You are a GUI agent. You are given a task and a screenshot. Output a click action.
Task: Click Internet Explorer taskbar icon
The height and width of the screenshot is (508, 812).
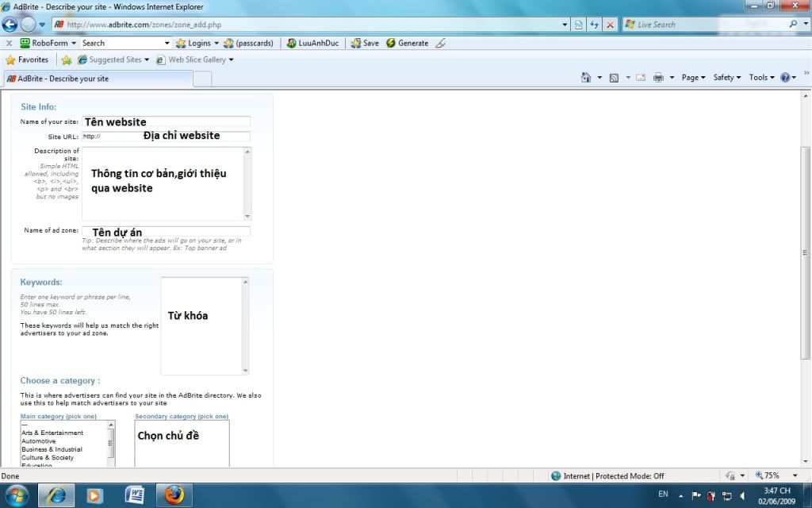[56, 495]
